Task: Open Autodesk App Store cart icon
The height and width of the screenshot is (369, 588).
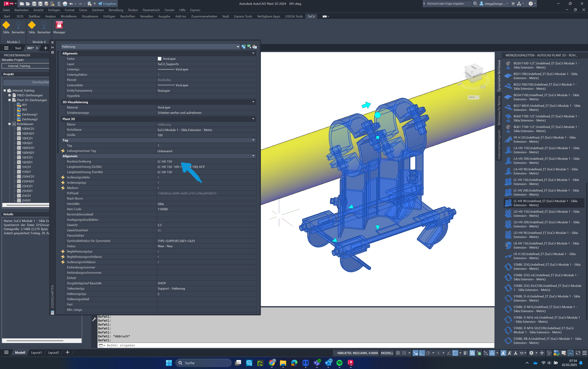Action: tap(513, 4)
